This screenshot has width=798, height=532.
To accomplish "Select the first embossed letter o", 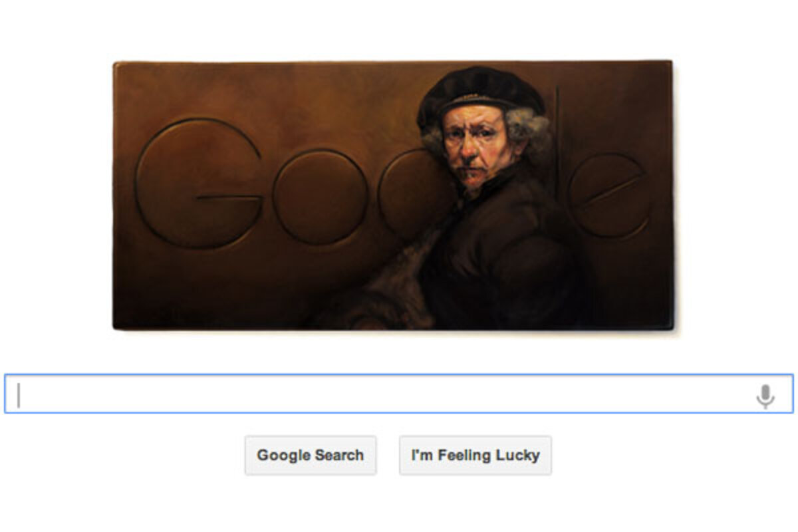I will (320, 196).
